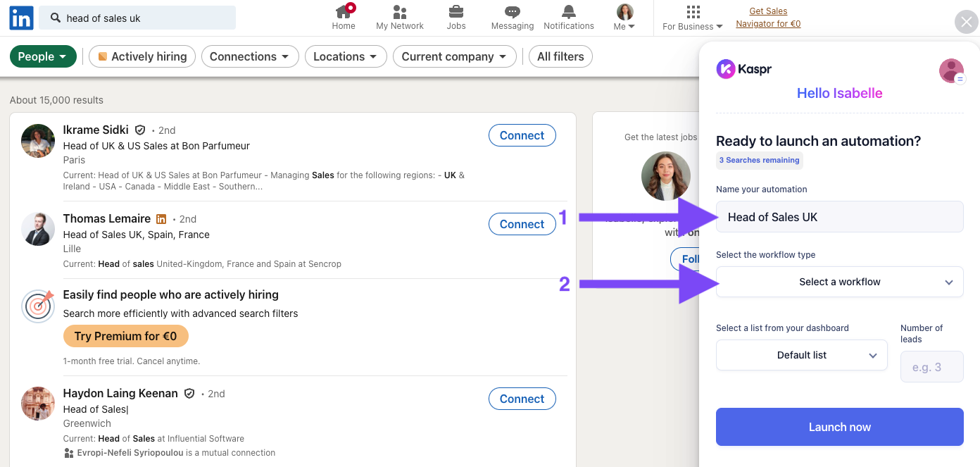Click the Kaspr logo
This screenshot has width=980, height=467.
point(744,69)
